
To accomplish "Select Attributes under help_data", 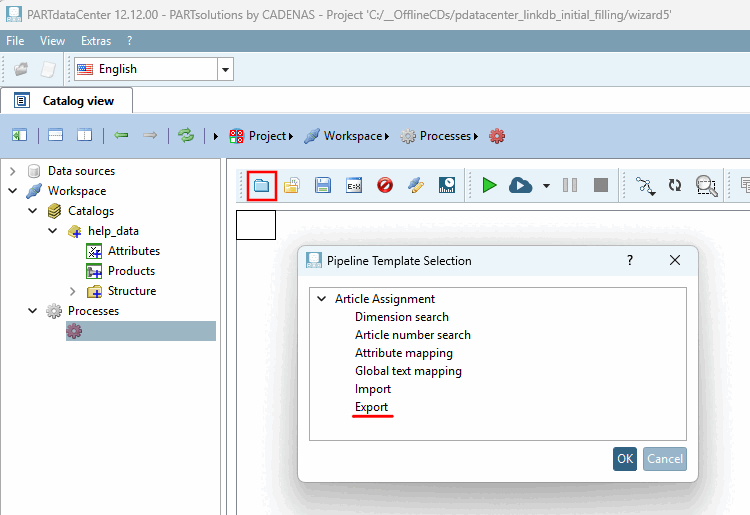I will [134, 251].
